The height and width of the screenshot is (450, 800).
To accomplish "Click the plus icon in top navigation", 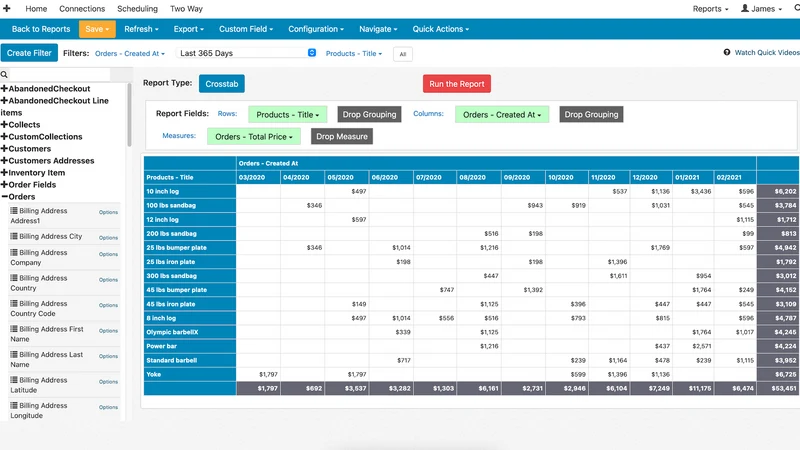I will [x=7, y=9].
